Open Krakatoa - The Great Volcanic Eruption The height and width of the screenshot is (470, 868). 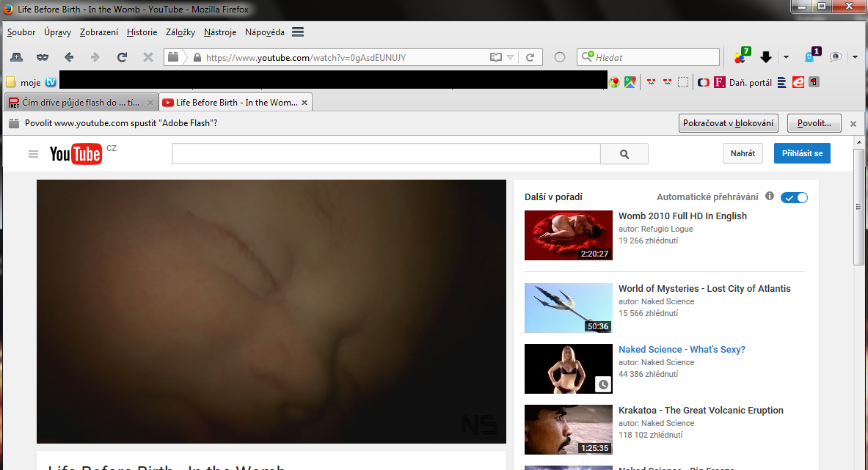pyautogui.click(x=701, y=411)
